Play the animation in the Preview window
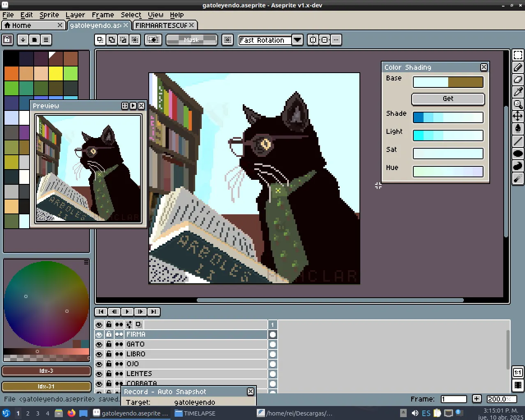Screen dimensions: 525x420 click(133, 106)
